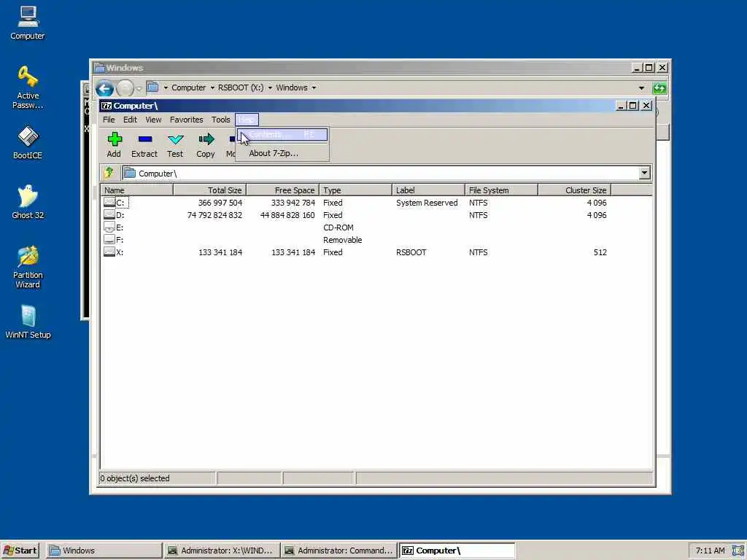Open the Tools menu
This screenshot has height=560, width=747.
(x=220, y=120)
